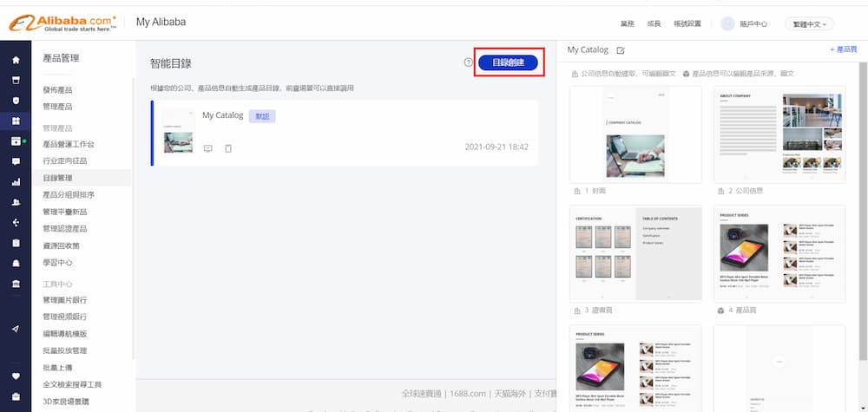The height and width of the screenshot is (412, 868).
Task: Select the page 1 封面 cover thumbnail
Action: (635, 134)
